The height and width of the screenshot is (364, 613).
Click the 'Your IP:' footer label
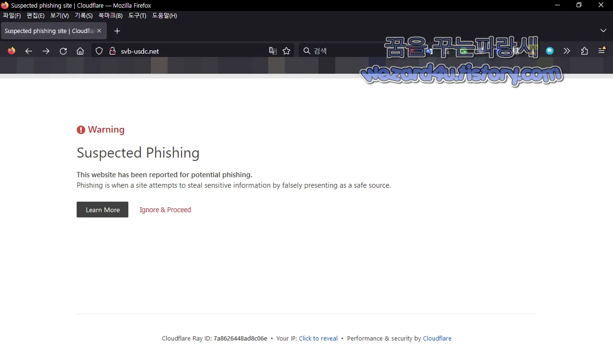(286, 339)
